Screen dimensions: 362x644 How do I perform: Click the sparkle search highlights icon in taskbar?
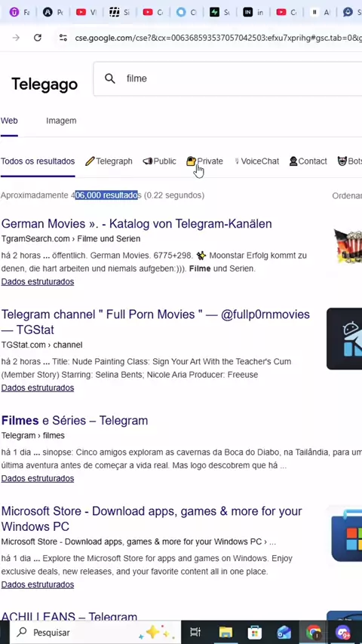[x=154, y=633]
